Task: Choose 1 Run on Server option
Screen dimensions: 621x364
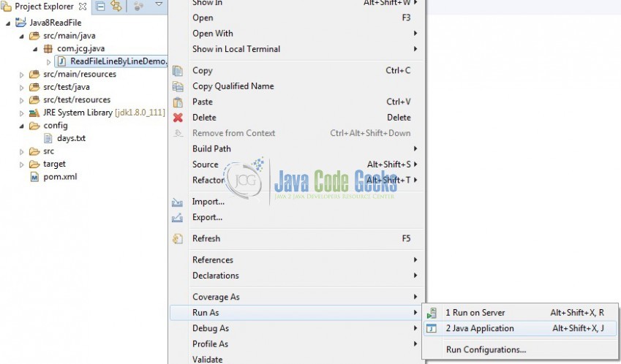Action: pos(520,313)
